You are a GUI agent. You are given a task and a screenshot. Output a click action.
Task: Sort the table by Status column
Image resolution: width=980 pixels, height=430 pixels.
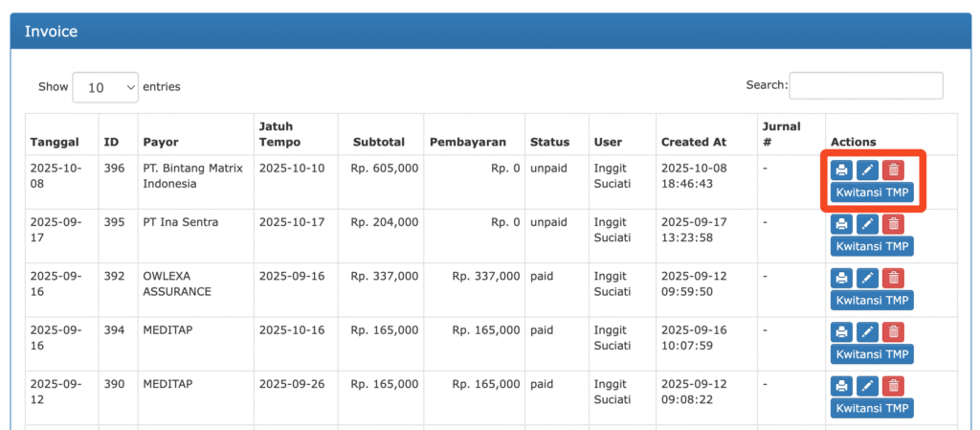pyautogui.click(x=549, y=142)
